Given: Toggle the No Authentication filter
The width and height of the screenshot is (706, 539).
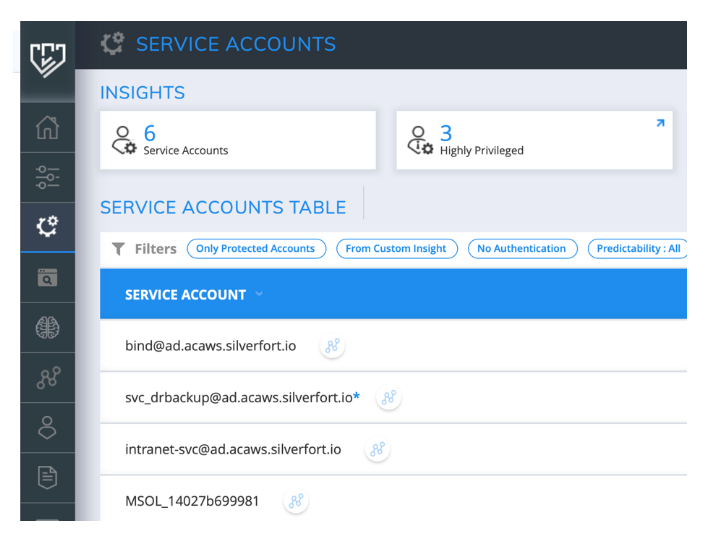Looking at the screenshot, I should click(522, 249).
